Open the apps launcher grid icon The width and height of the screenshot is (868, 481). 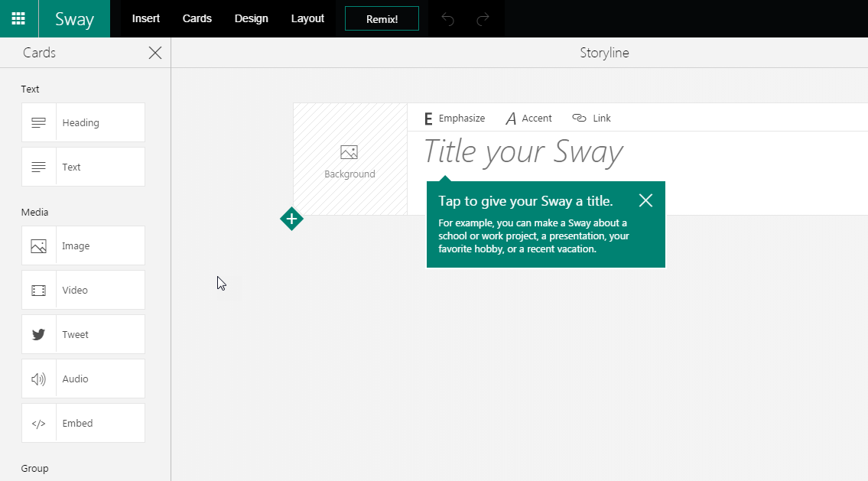(17, 18)
